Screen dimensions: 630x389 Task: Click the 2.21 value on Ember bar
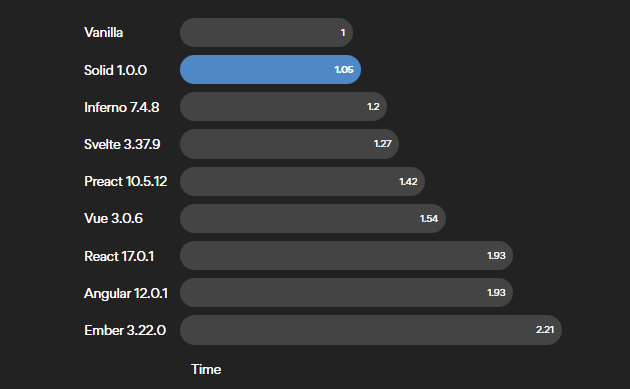(545, 330)
